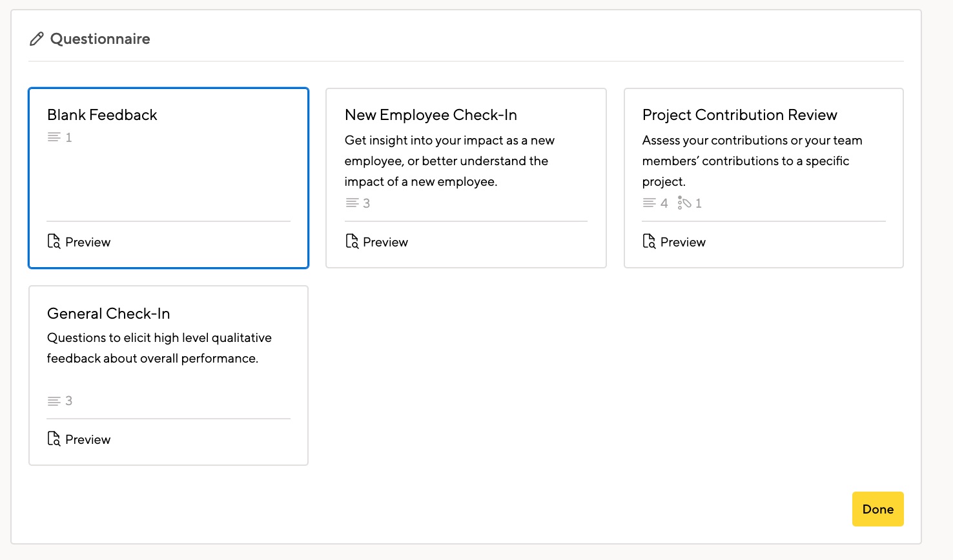Viewport: 953px width, 560px height.
Task: Click the question count icon on New Employee Check-In
Action: pyautogui.click(x=351, y=203)
